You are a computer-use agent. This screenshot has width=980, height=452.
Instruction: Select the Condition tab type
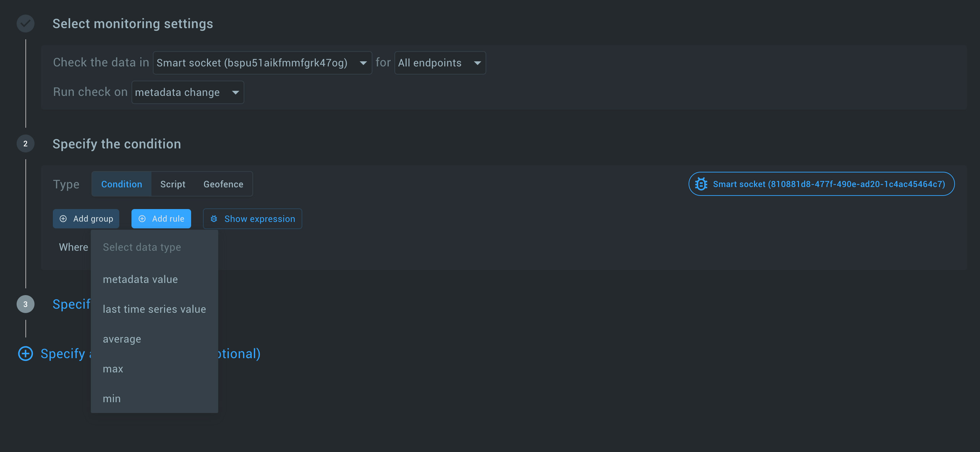tap(121, 184)
